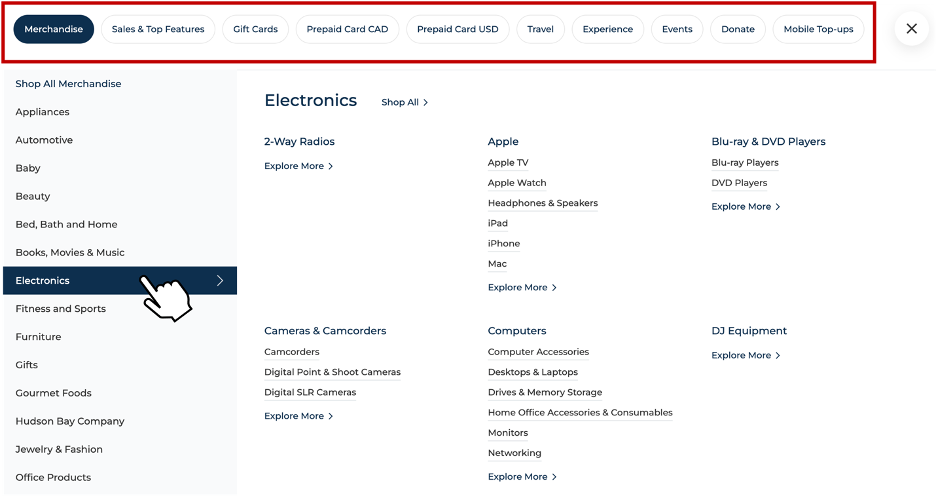Open DVD Players link
The image size is (936, 496).
point(739,183)
